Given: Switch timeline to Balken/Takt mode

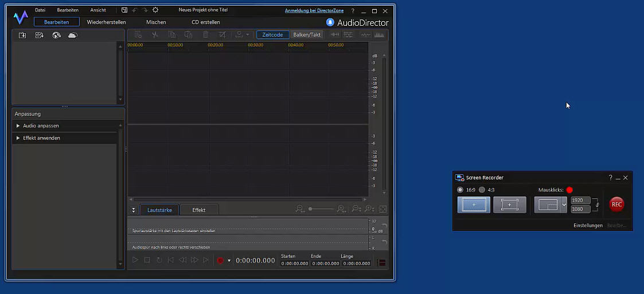Looking at the screenshot, I should click(307, 35).
